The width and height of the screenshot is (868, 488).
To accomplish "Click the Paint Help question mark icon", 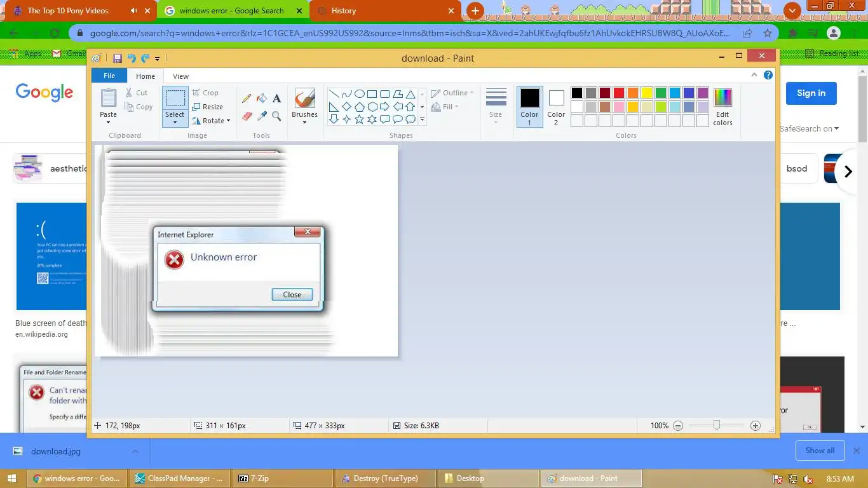I will 768,75.
